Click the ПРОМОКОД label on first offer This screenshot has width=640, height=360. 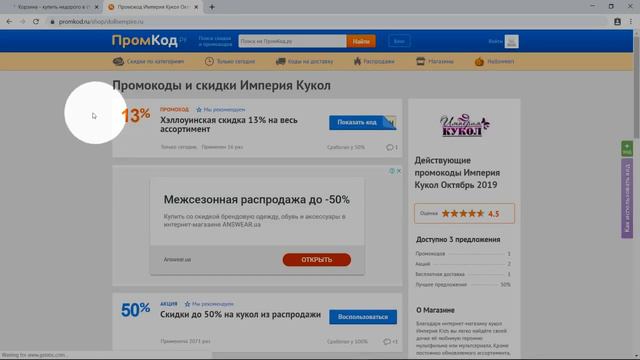174,110
